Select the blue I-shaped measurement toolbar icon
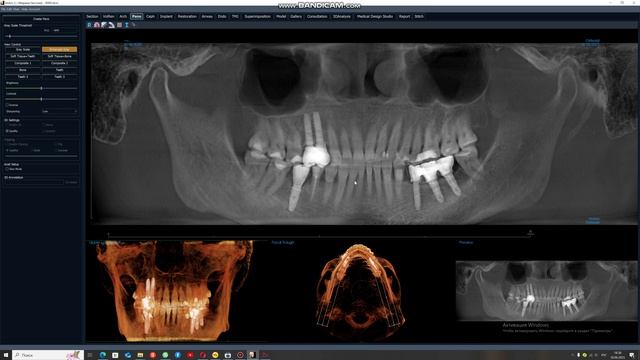 click(x=127, y=25)
